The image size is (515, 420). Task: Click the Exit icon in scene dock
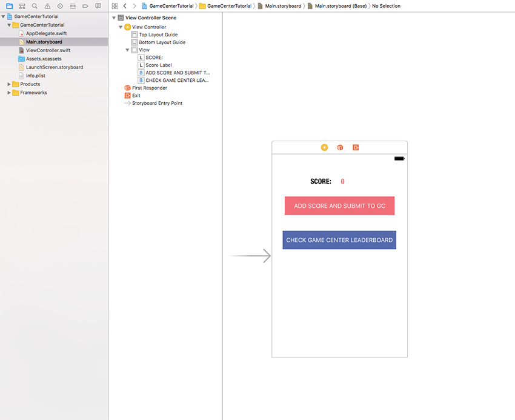pos(356,147)
